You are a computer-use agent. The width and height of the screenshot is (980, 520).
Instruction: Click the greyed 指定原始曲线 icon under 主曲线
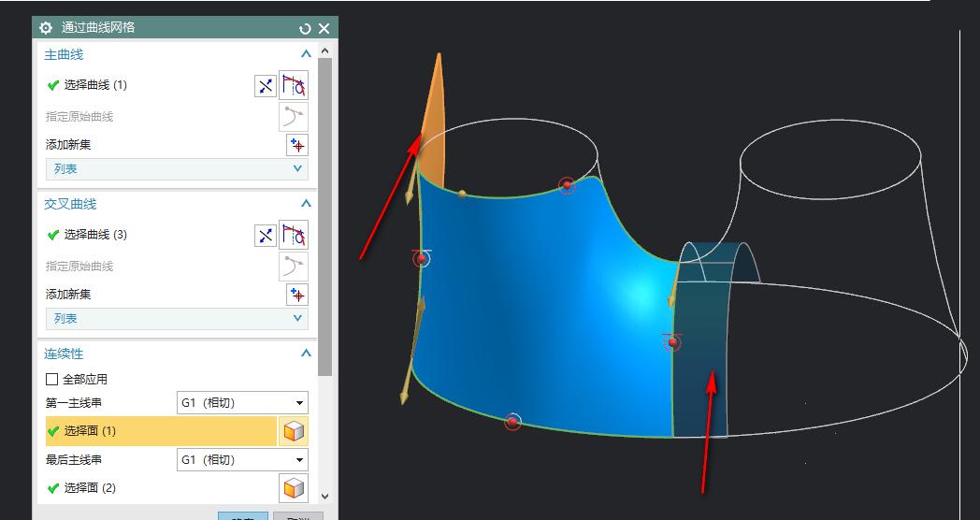click(x=294, y=117)
